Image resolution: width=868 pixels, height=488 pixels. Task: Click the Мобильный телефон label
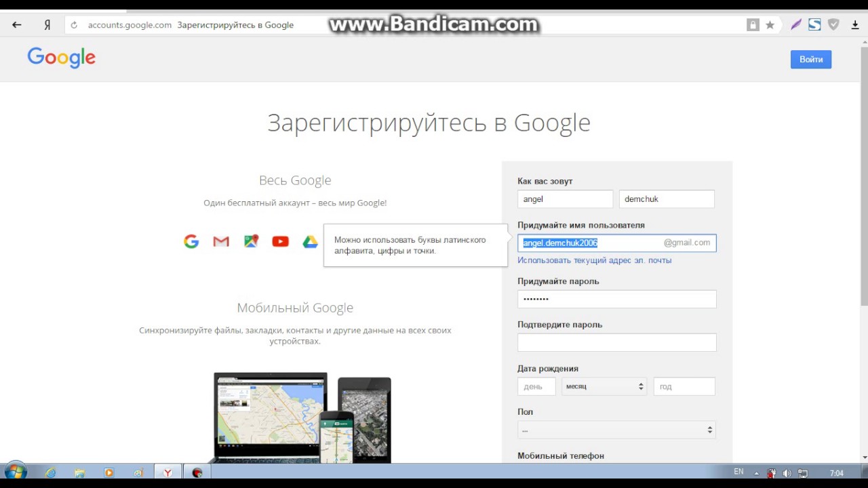pos(561,456)
